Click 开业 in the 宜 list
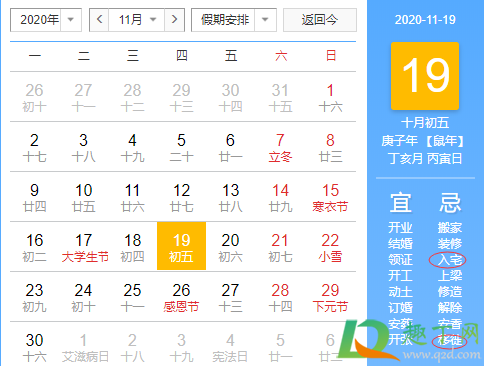This screenshot has height=366, width=485. click(x=400, y=228)
